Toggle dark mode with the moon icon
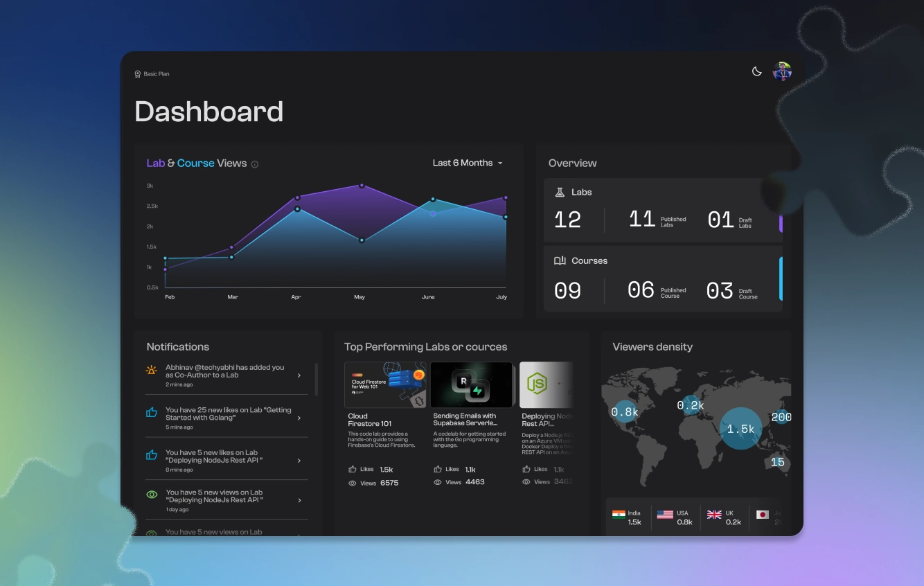 point(757,71)
